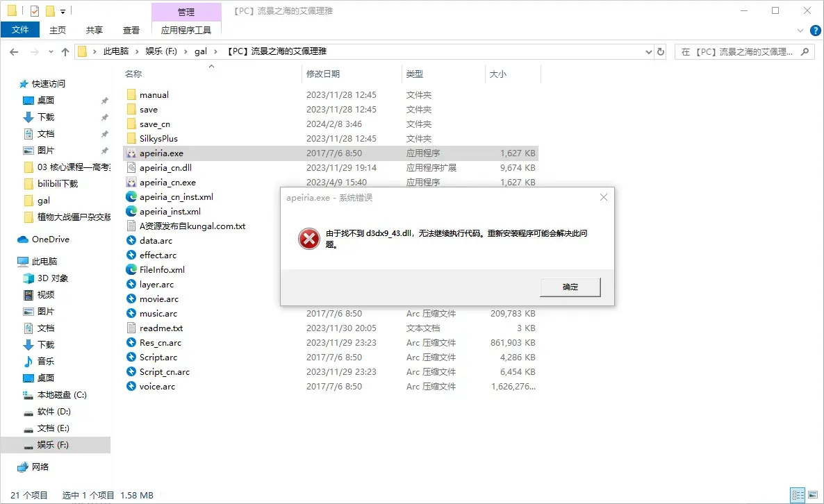Screen dimensions: 824x504
Task: Click the apeiria_cn_inst.xml Edge icon
Action: click(131, 197)
